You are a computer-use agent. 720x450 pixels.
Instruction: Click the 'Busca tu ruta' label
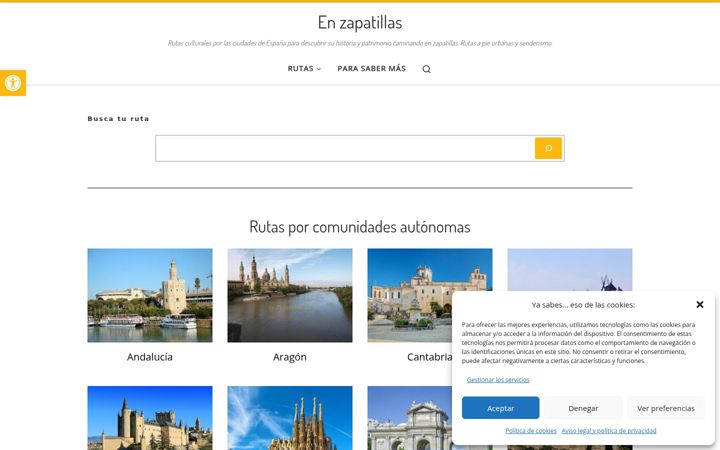tap(118, 118)
